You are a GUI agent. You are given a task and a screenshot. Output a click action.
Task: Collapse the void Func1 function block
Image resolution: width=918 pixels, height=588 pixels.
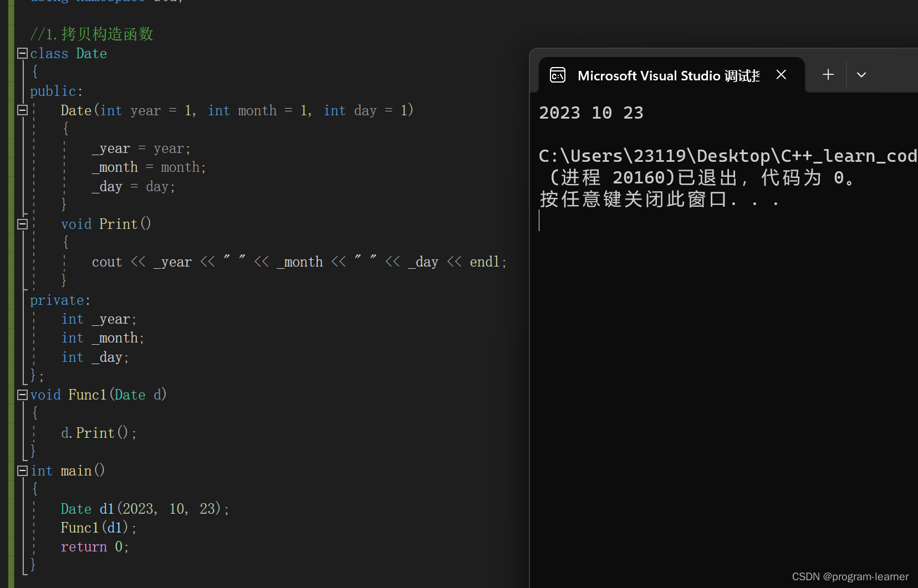[x=23, y=395]
